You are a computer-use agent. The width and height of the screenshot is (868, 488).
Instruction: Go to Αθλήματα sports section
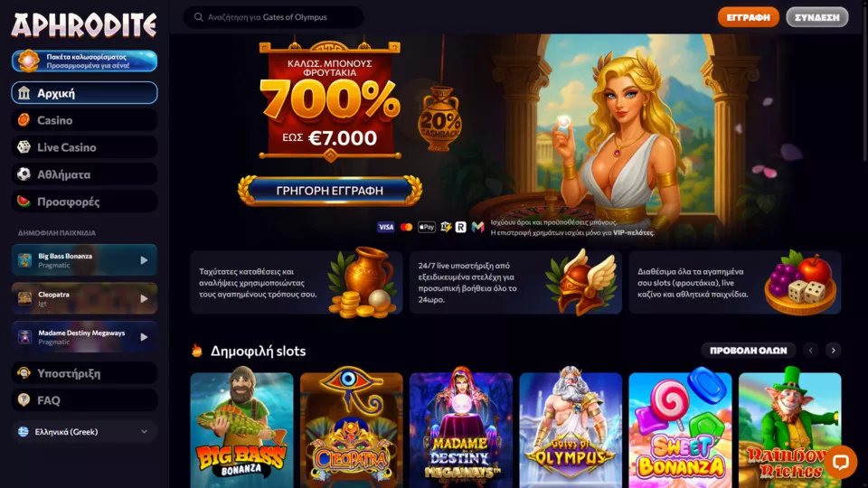point(84,174)
